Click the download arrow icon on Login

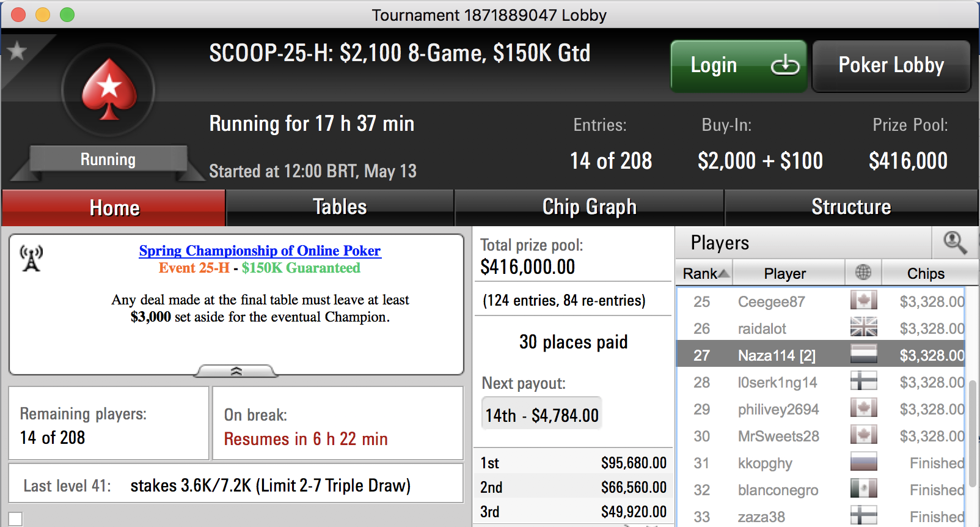coord(784,64)
